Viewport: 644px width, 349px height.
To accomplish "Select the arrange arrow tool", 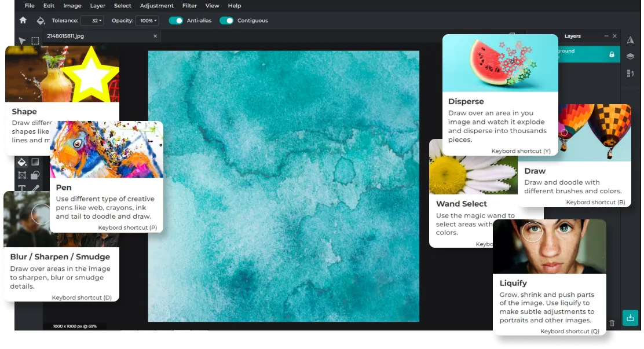I will click(22, 41).
